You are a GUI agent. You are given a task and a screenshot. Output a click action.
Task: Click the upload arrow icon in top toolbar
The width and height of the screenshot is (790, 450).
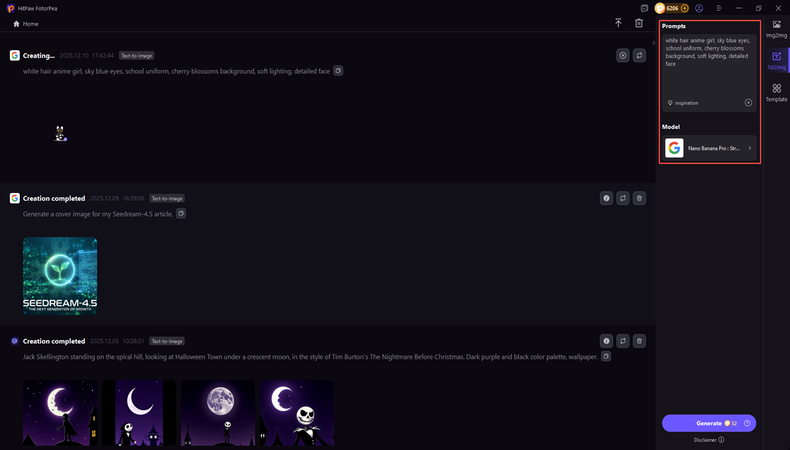coord(618,23)
